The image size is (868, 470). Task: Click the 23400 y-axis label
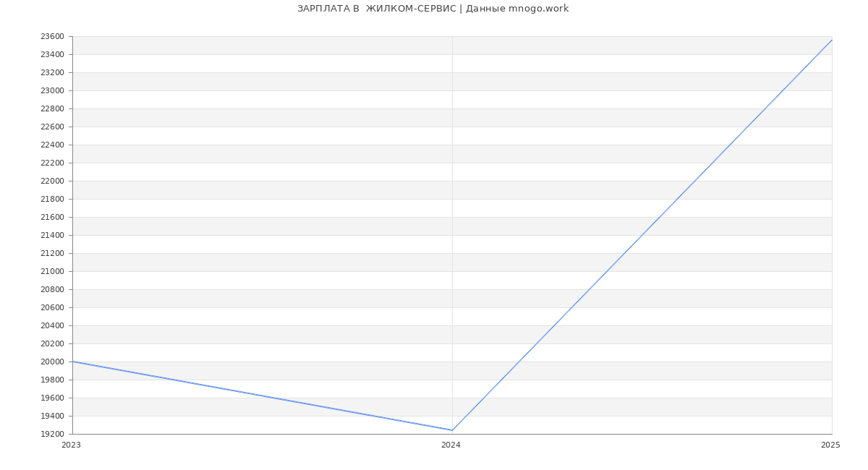coord(52,54)
